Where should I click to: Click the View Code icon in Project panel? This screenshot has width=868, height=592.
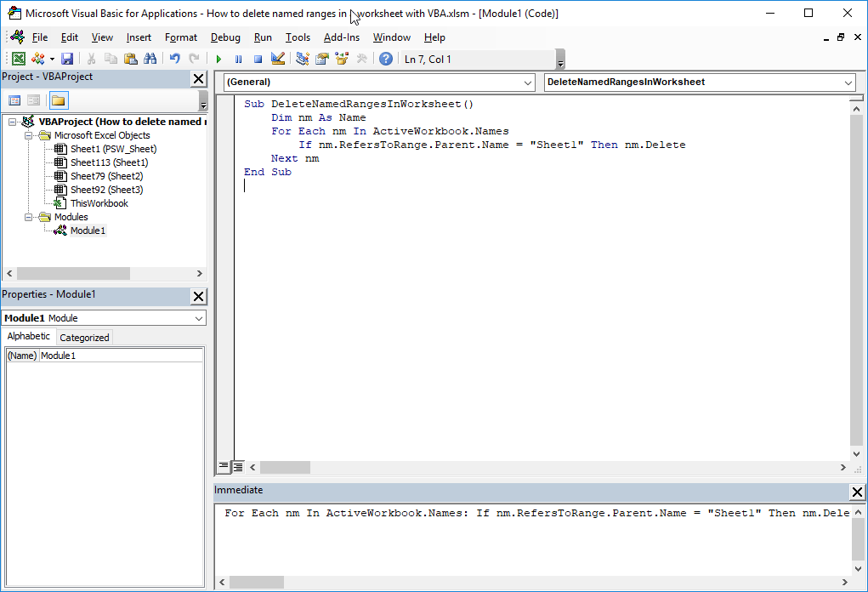14,100
